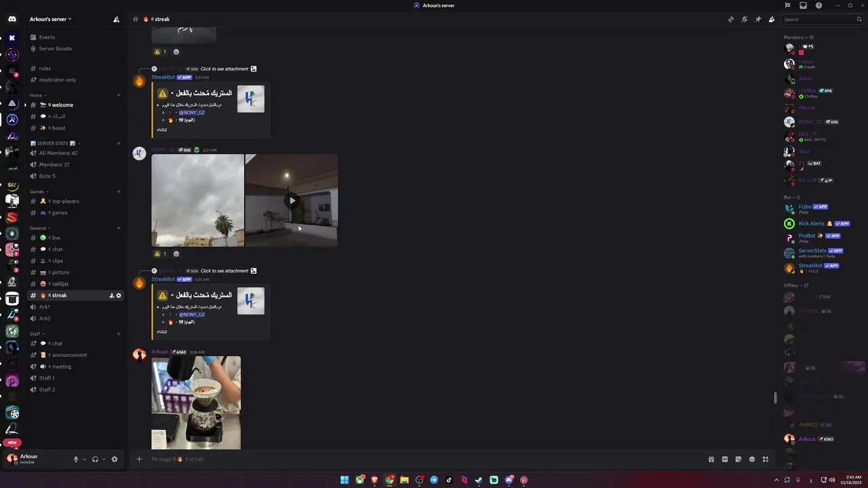Open Arkoun's server dropdown menu
The width and height of the screenshot is (868, 488).
51,19
